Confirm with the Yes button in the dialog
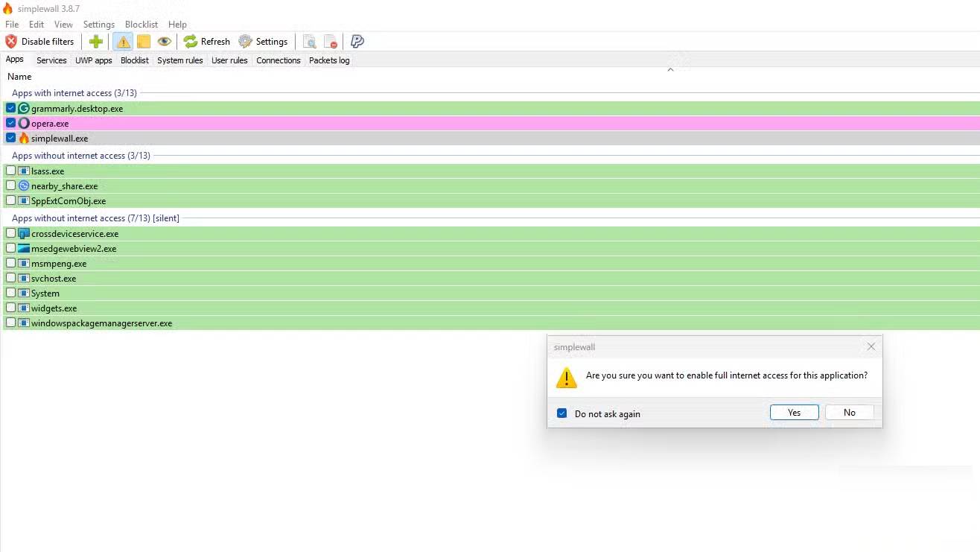The height and width of the screenshot is (552, 980). click(x=795, y=413)
